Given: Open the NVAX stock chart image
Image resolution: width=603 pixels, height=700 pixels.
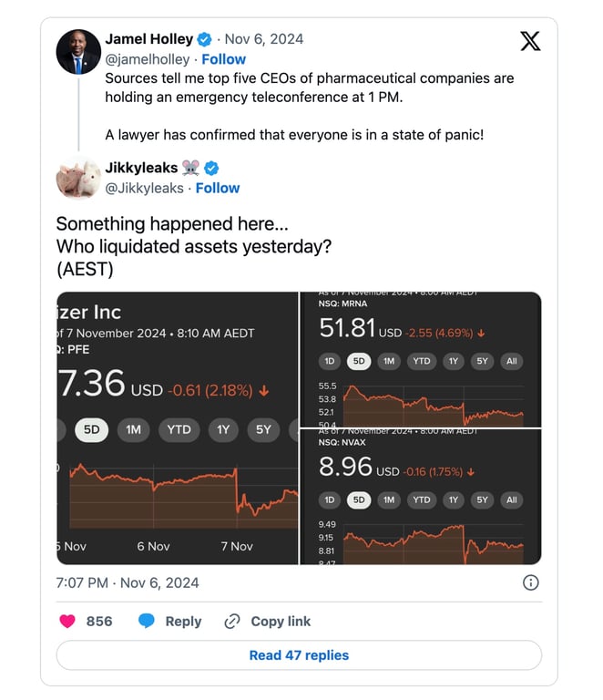Looking at the screenshot, I should [421, 497].
